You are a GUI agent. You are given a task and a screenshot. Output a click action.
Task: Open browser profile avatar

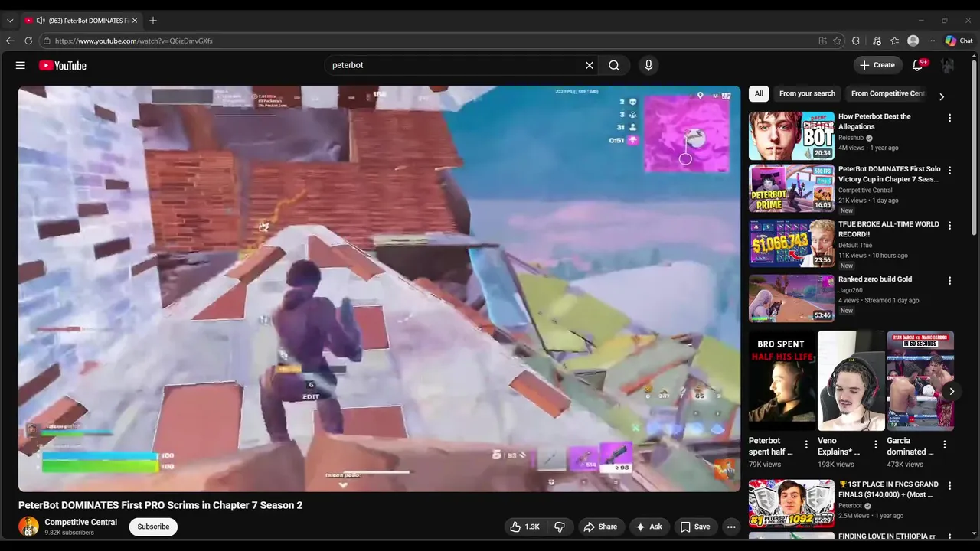pos(913,41)
